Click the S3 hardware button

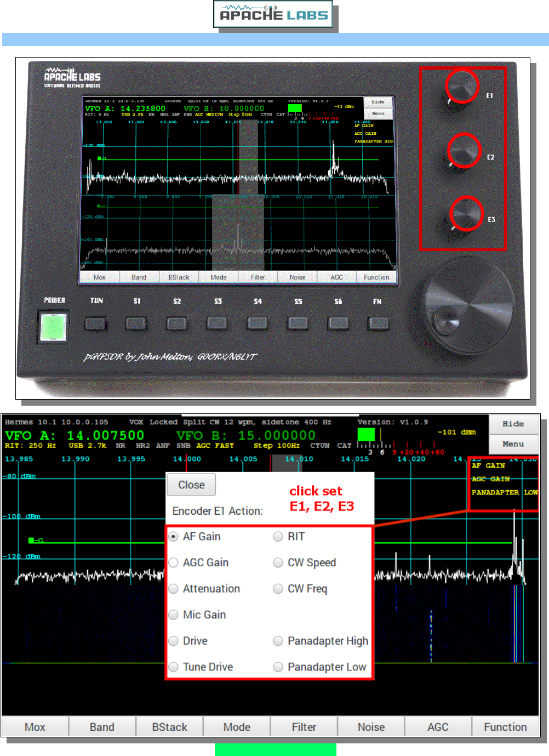click(x=217, y=323)
